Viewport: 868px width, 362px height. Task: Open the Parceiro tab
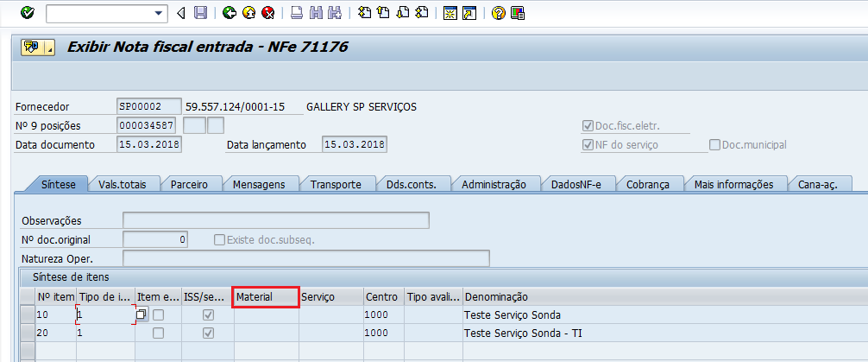(x=189, y=185)
